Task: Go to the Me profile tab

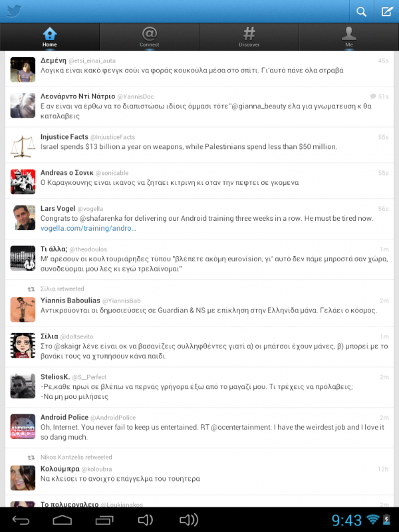Action: tap(348, 37)
